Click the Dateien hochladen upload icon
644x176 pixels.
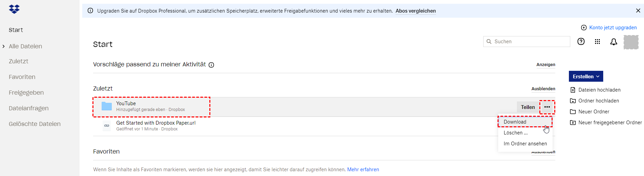pyautogui.click(x=573, y=90)
